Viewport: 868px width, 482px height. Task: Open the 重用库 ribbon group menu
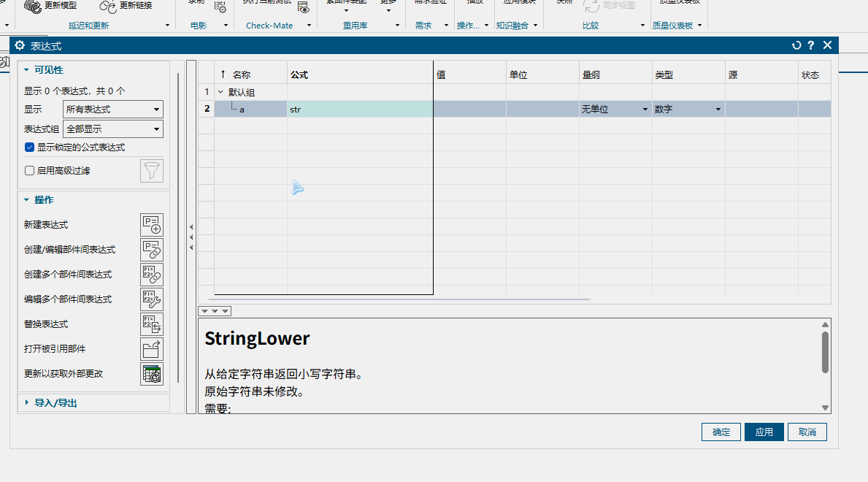tap(397, 26)
